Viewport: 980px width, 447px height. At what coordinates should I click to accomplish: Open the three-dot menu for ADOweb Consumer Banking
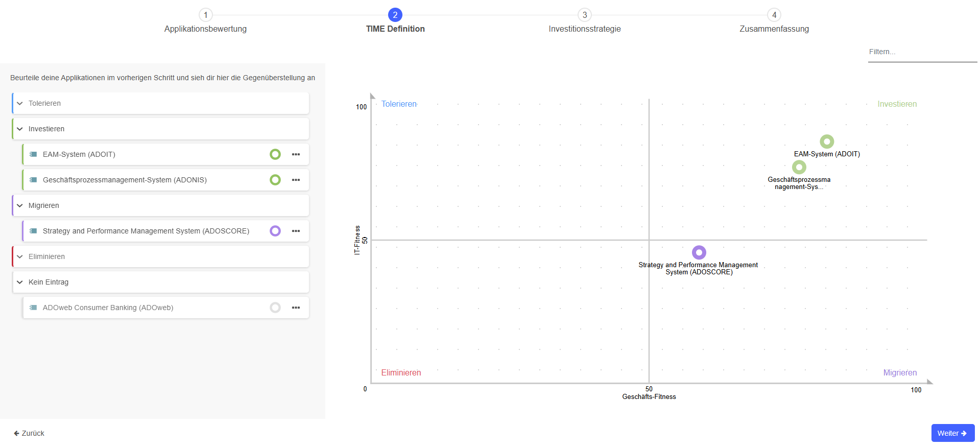tap(296, 308)
